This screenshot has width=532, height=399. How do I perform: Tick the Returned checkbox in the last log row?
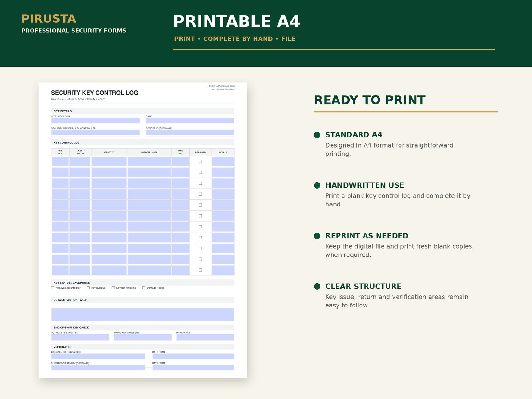click(x=200, y=270)
